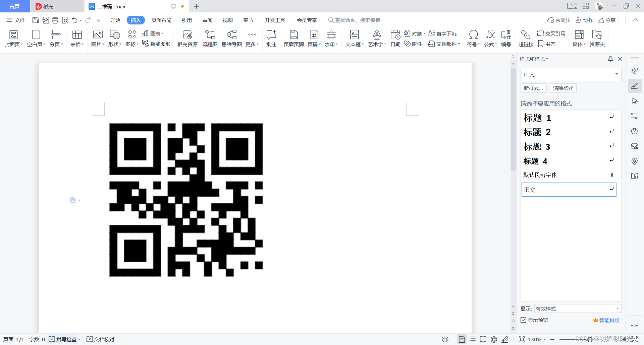Open the table (表格) insert tool
The height and width of the screenshot is (345, 644).
tap(77, 39)
